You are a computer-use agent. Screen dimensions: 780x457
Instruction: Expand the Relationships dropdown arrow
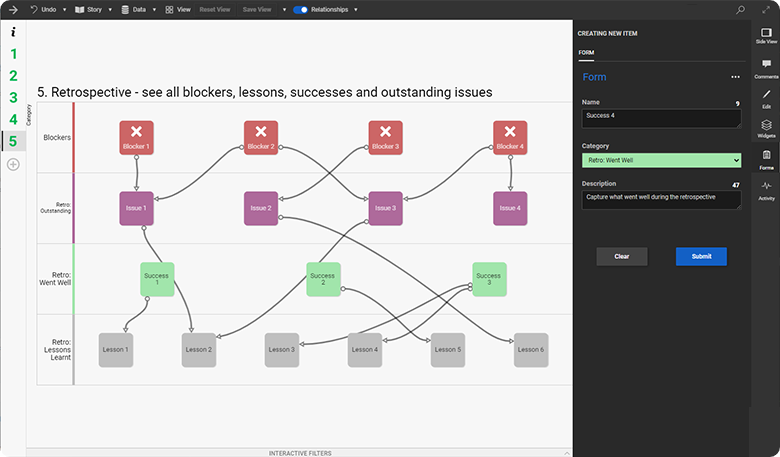tap(355, 9)
